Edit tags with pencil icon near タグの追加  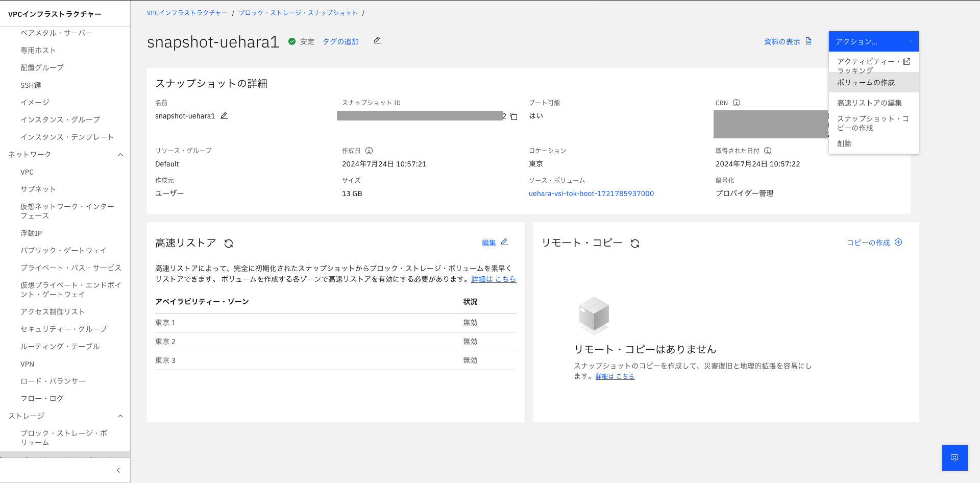point(377,40)
